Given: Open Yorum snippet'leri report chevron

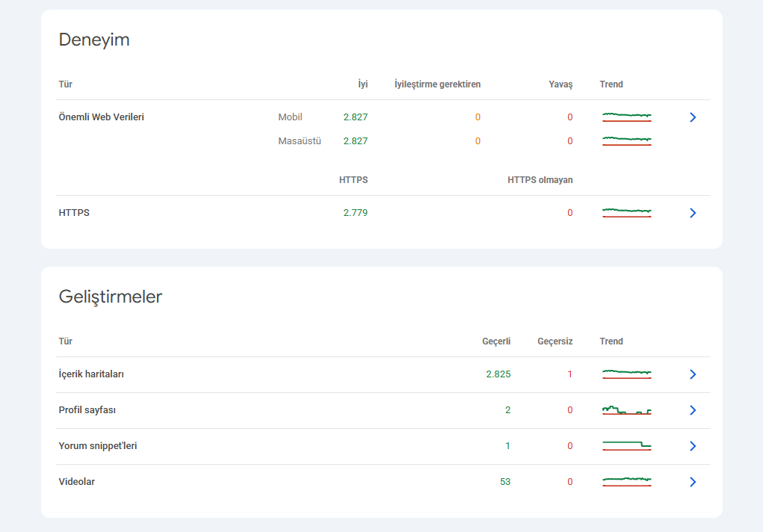Looking at the screenshot, I should 693,446.
